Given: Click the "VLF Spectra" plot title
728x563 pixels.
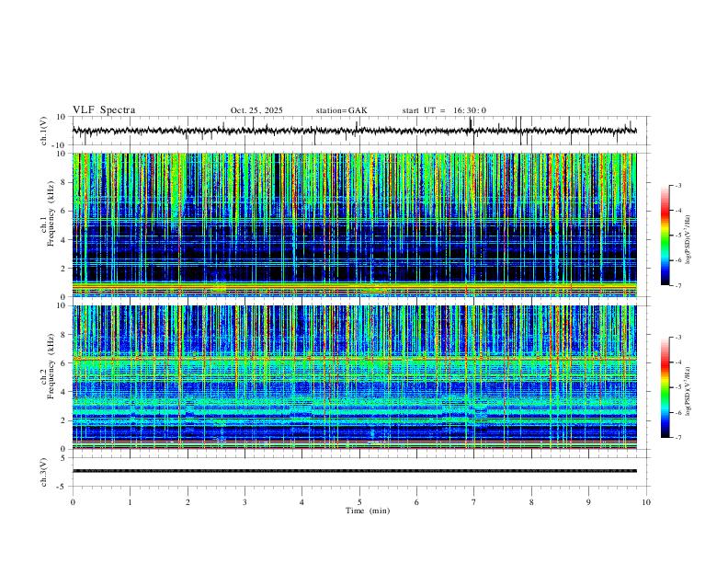Looking at the screenshot, I should (104, 110).
